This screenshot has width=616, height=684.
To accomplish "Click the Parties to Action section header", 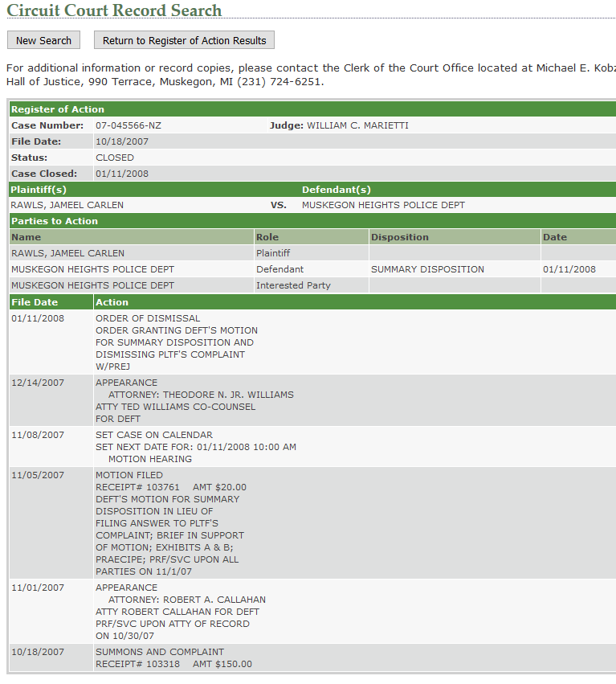I will [312, 221].
